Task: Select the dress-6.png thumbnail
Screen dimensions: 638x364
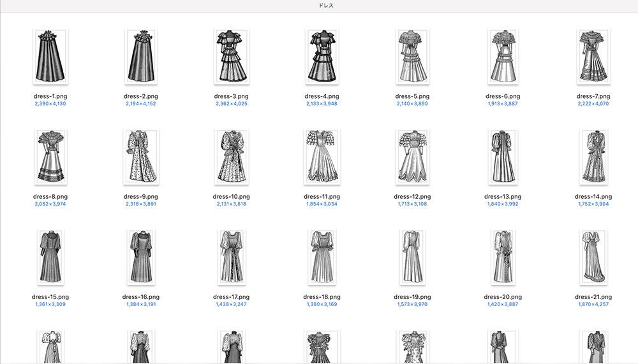Action: coord(503,57)
